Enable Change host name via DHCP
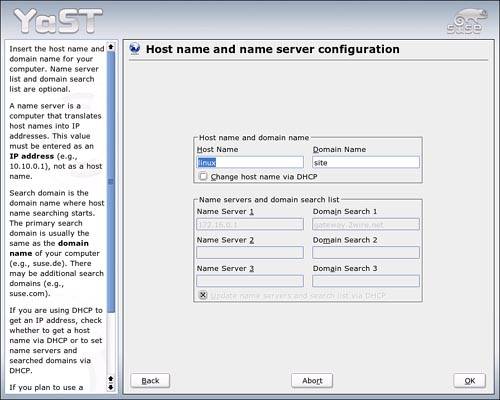The width and height of the screenshot is (500, 400). pos(203,176)
